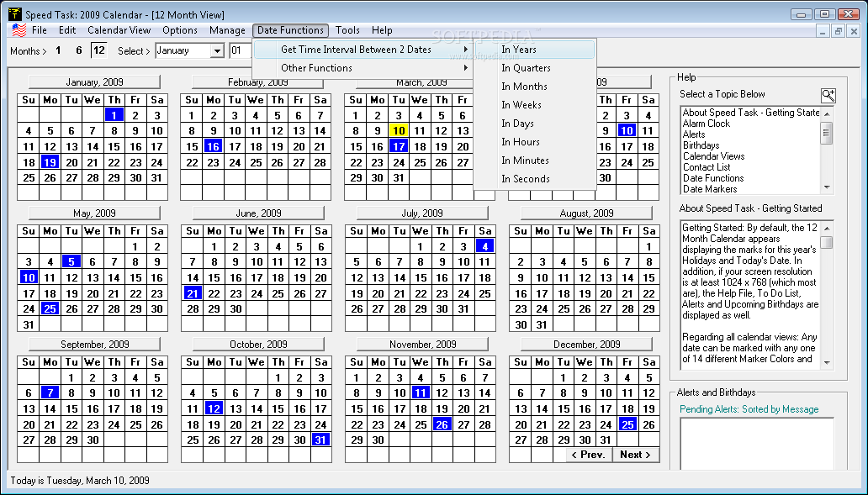Screen dimensions: 868x495
Task: Click inside the pending alerts list box
Action: point(757,444)
